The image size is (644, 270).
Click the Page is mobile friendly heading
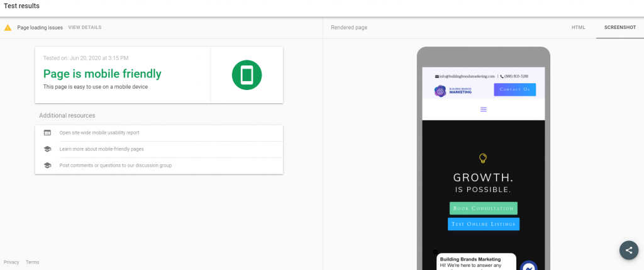(x=103, y=74)
